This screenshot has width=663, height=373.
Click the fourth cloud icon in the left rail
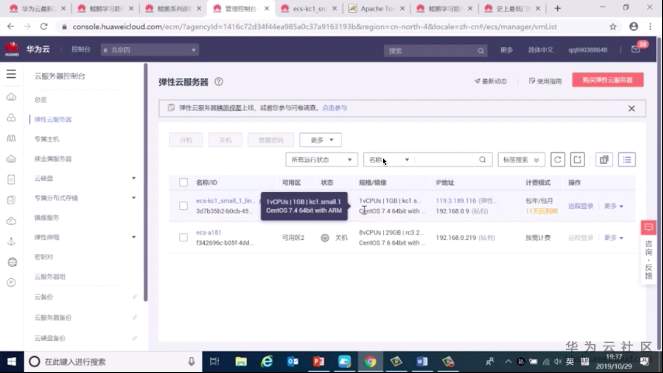[11, 159]
